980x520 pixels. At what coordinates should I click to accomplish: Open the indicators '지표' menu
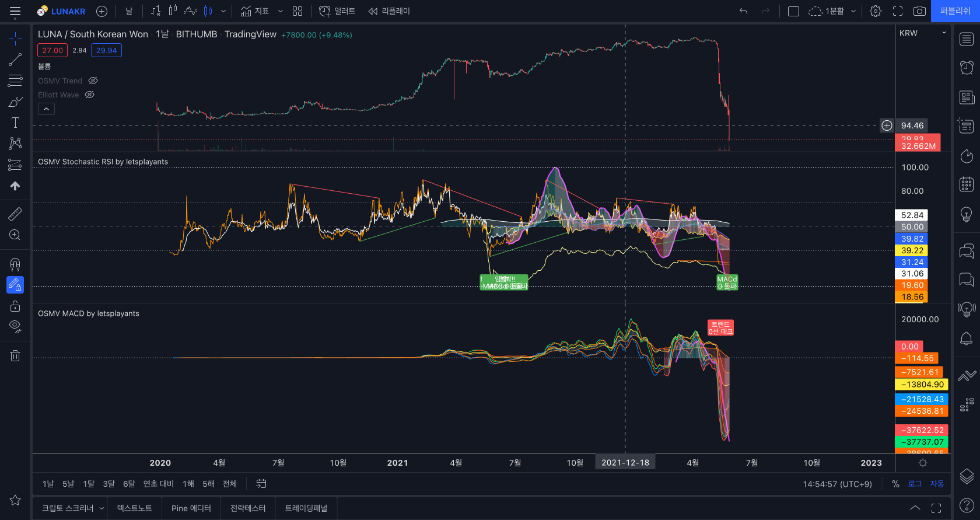[x=255, y=11]
